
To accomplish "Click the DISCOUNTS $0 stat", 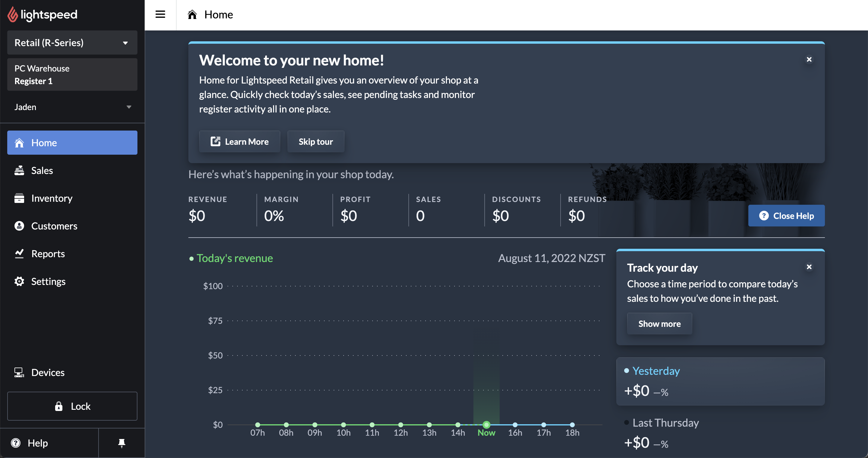I will pos(516,209).
